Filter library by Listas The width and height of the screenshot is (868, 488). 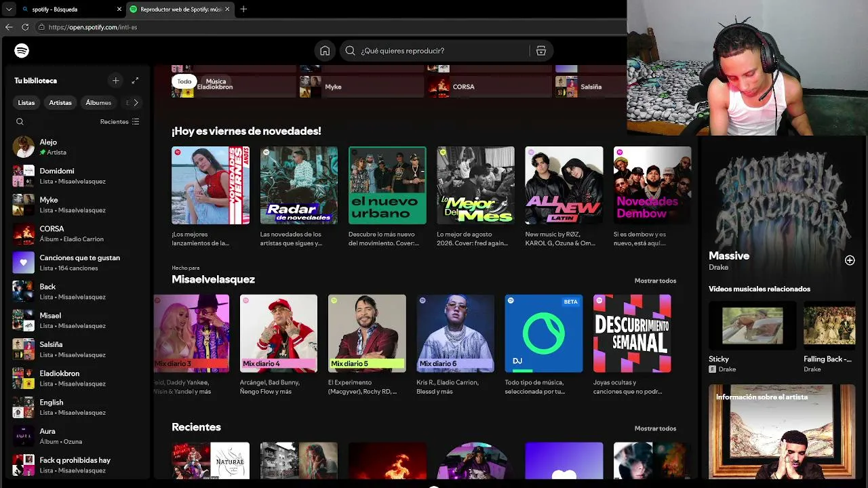pyautogui.click(x=26, y=103)
